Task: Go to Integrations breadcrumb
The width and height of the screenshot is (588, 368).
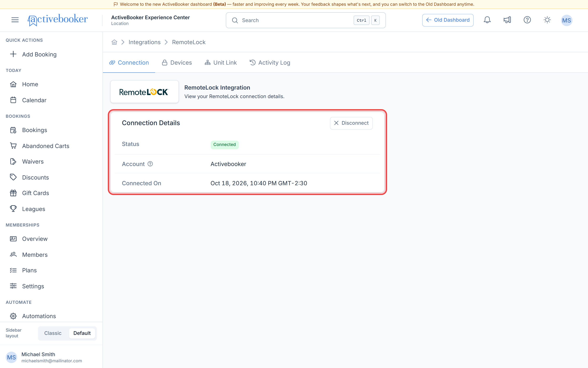Action: point(144,42)
